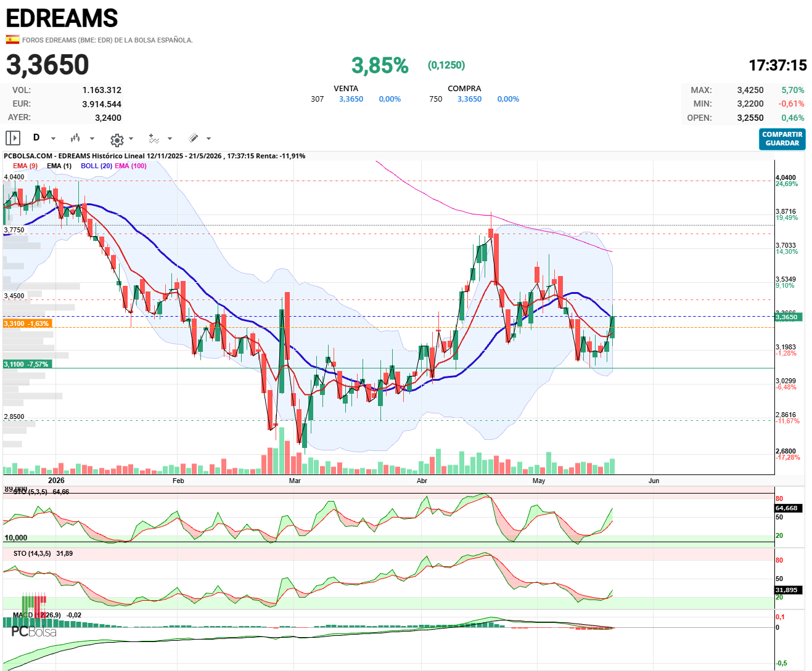Click the COMPARTIR GUARDAR button
812x671 pixels.
coord(782,139)
